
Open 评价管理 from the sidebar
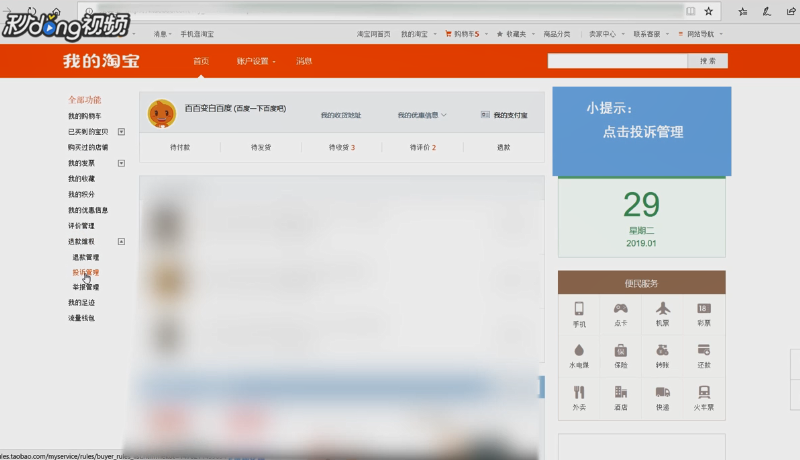coord(82,226)
